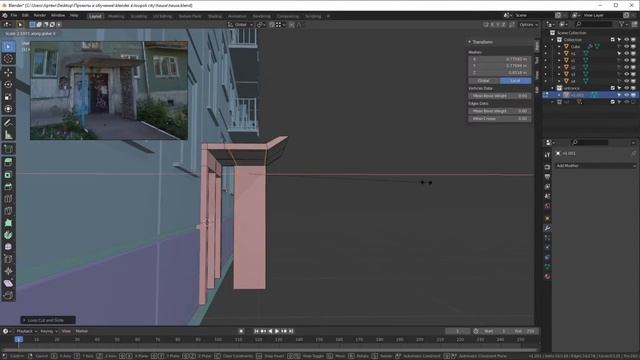Open the Render properties tab icon

click(x=547, y=167)
